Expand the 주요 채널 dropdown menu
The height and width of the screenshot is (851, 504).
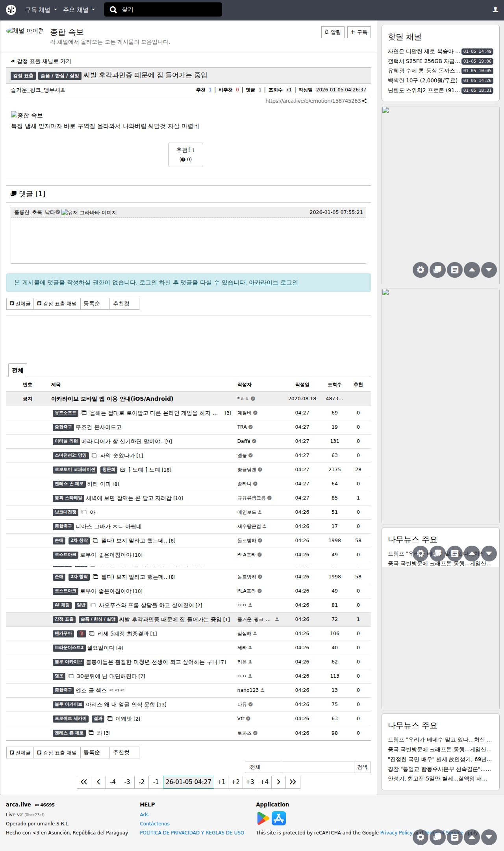point(79,10)
